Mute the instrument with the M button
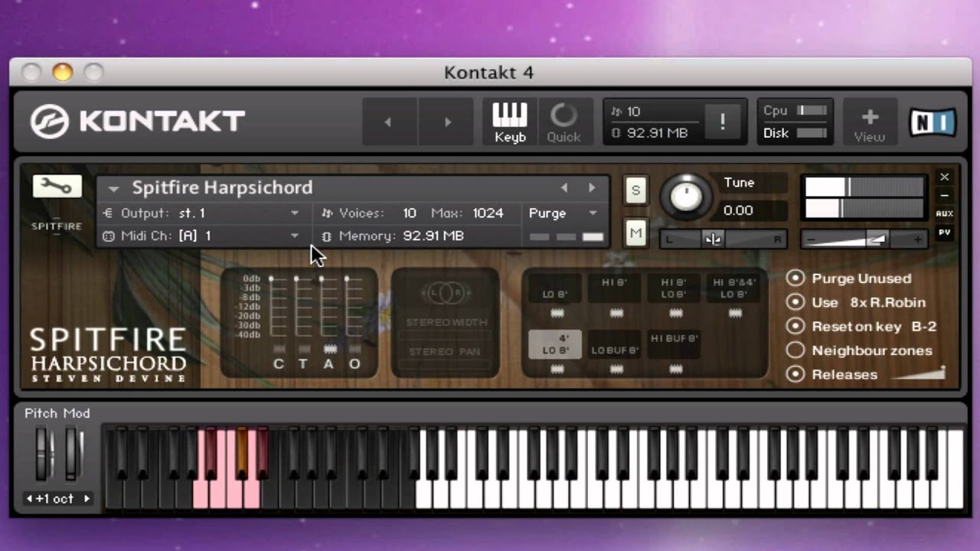 pos(635,233)
